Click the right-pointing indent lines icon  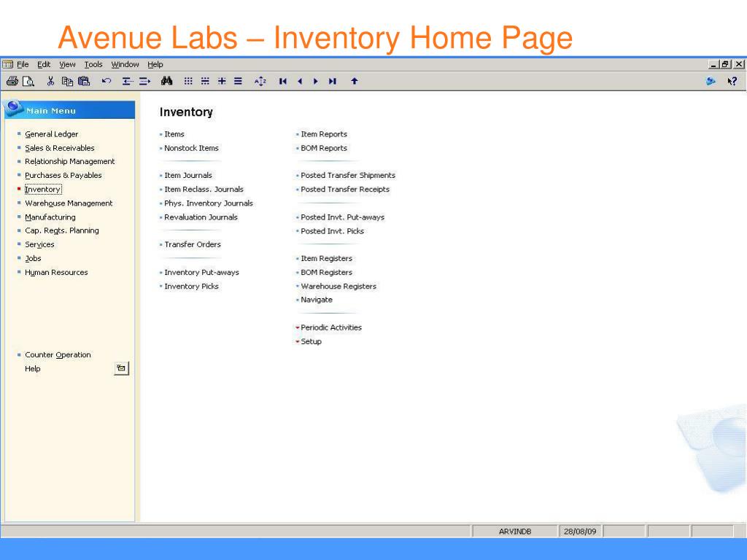click(x=144, y=82)
